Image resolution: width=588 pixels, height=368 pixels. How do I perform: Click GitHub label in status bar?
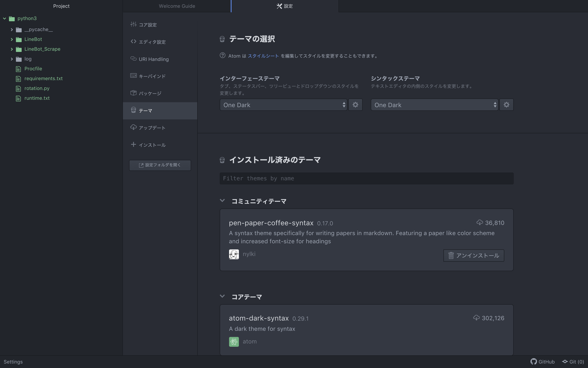546,362
